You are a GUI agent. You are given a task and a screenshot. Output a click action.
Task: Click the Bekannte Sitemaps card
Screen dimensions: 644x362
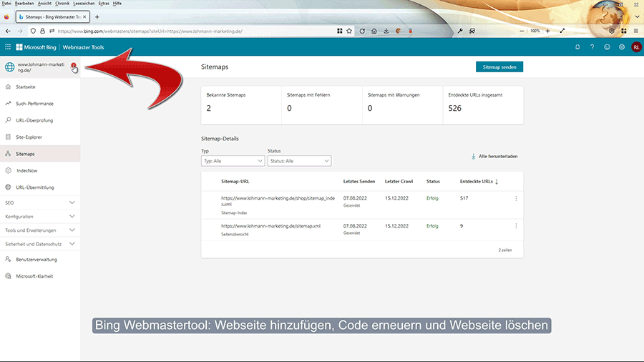click(x=241, y=105)
